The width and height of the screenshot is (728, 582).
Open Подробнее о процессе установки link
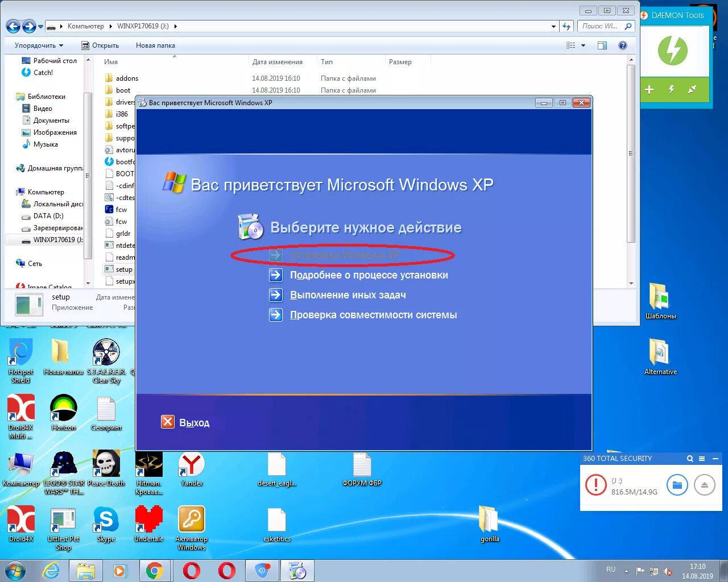coord(369,275)
